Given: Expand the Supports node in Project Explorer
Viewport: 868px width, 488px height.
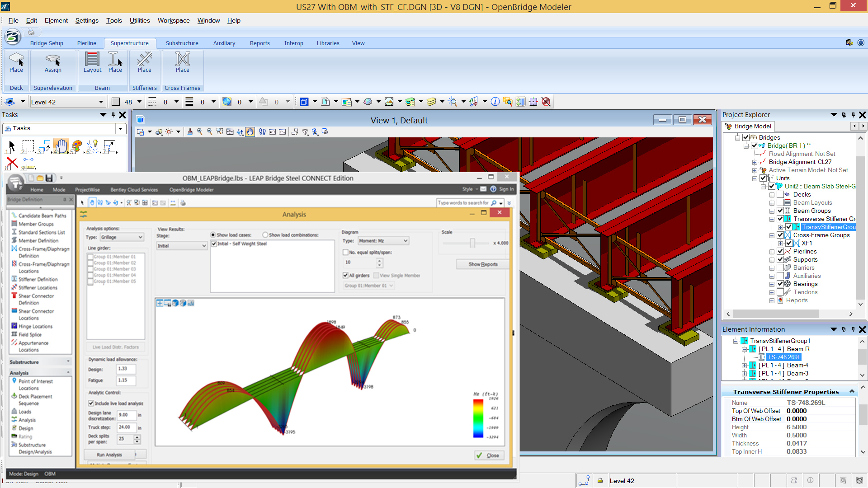Looking at the screenshot, I should pyautogui.click(x=772, y=260).
